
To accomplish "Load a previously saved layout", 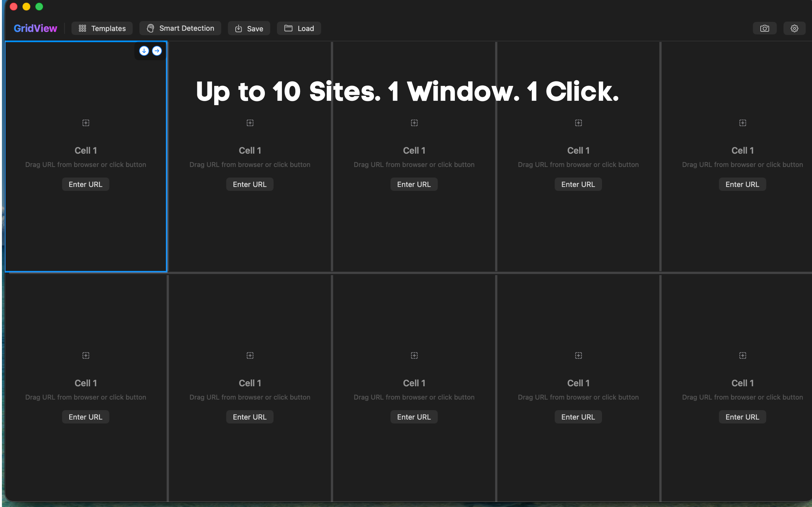I will [298, 28].
